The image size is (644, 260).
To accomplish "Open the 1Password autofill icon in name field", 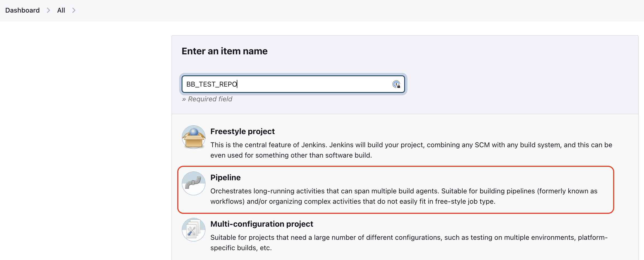I will tap(397, 84).
